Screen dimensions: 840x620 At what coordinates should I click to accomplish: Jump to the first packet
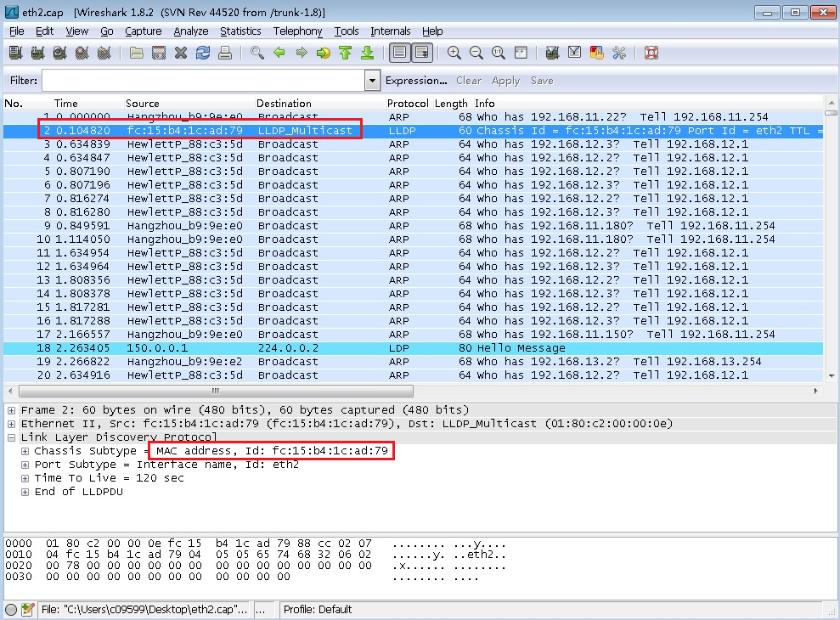pos(346,53)
